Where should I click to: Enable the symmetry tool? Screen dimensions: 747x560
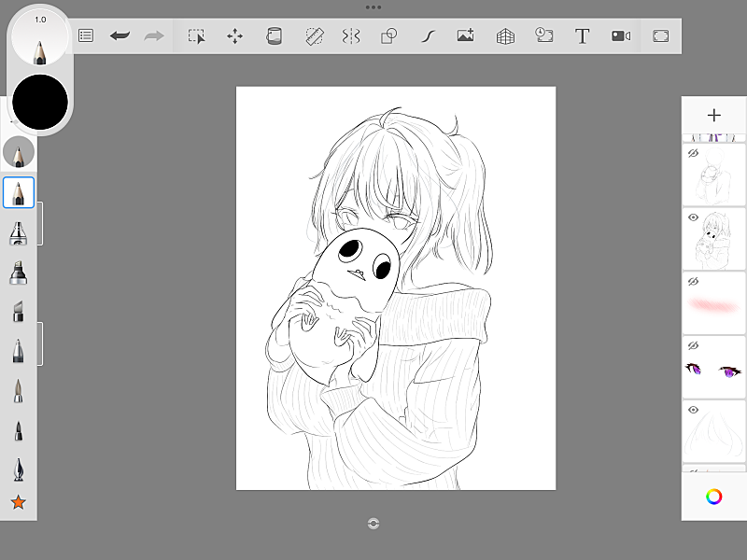pos(351,36)
